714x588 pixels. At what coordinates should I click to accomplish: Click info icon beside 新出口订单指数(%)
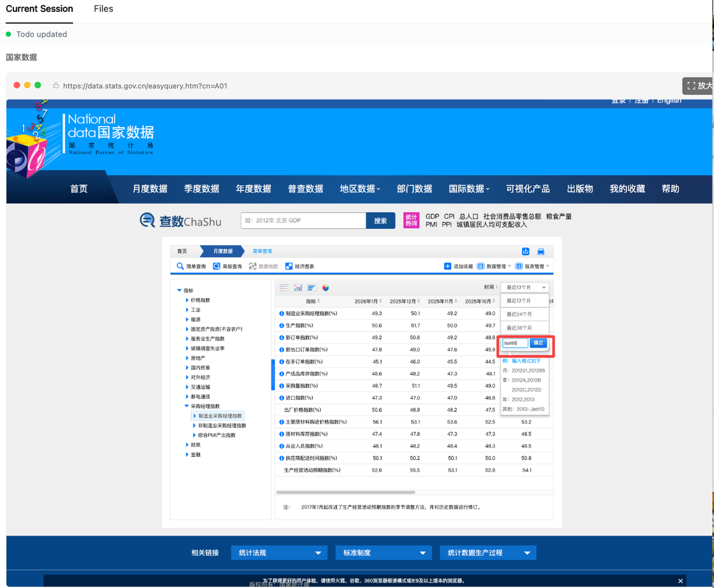(x=282, y=350)
